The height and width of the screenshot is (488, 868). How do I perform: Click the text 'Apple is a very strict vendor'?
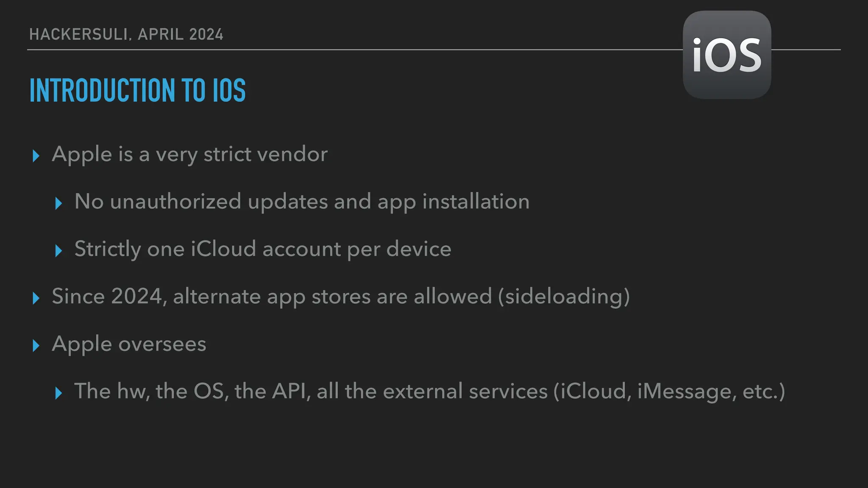189,155
